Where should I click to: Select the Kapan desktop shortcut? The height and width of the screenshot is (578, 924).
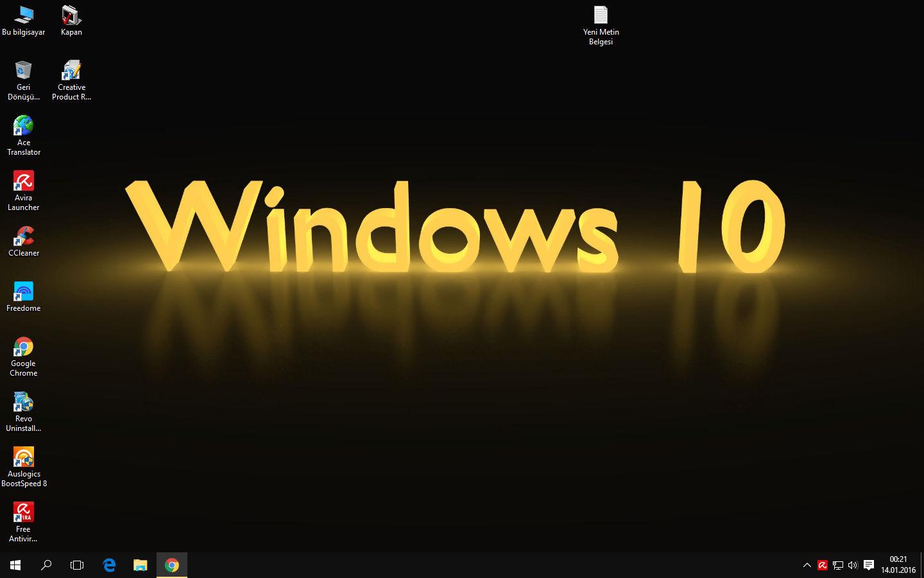pos(71,21)
